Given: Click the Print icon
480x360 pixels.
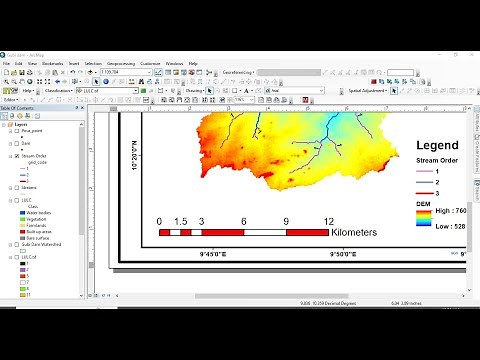Looking at the screenshot, I should pyautogui.click(x=29, y=72).
